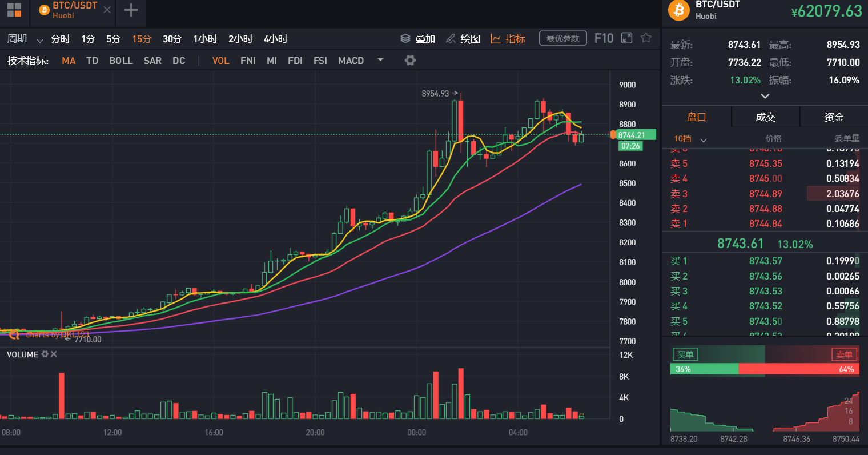868x455 pixels.
Task: Open the 指标 indicator panel icon
Action: (497, 38)
